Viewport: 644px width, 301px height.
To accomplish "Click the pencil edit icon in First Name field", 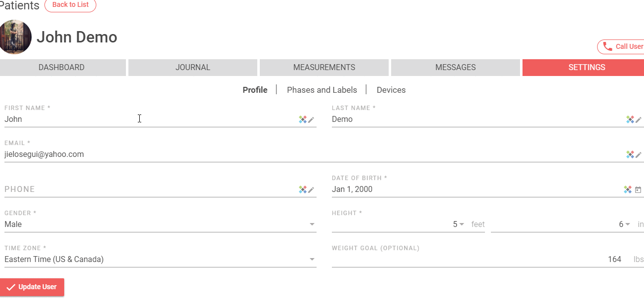I will (x=311, y=119).
